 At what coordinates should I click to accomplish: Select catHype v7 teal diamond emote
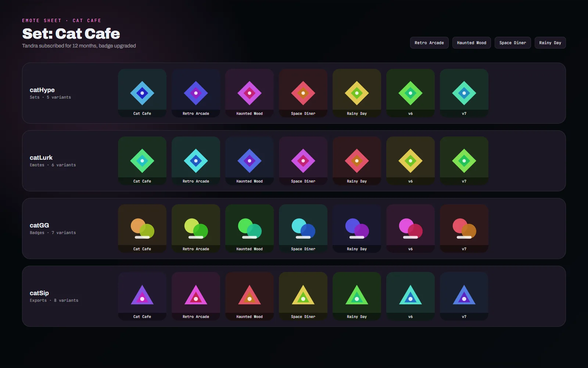464,93
